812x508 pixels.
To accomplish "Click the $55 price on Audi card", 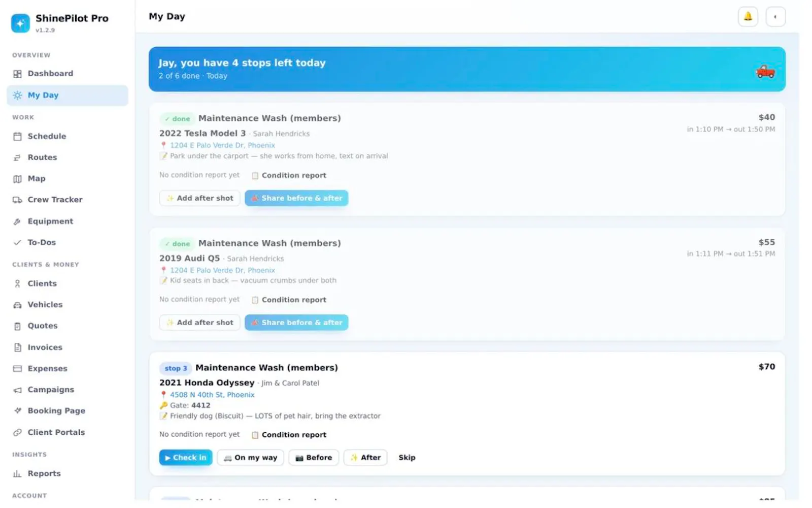I will coord(766,242).
